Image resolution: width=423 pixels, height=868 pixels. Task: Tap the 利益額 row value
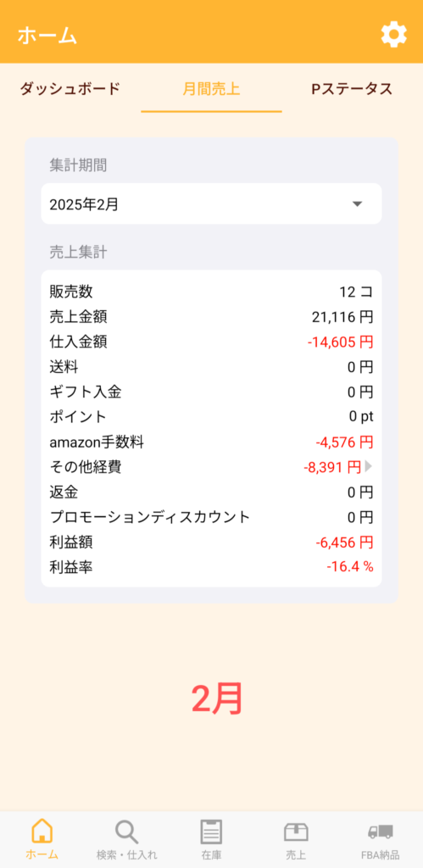click(344, 542)
